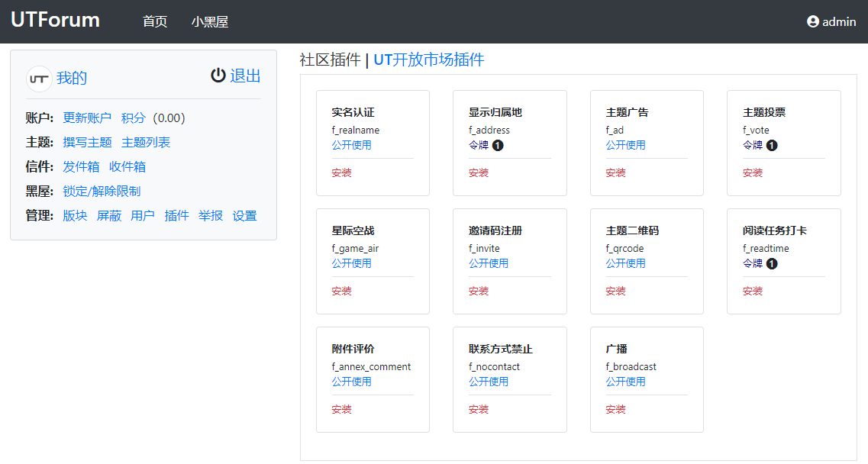Install the 广播 plugin

[x=615, y=410]
